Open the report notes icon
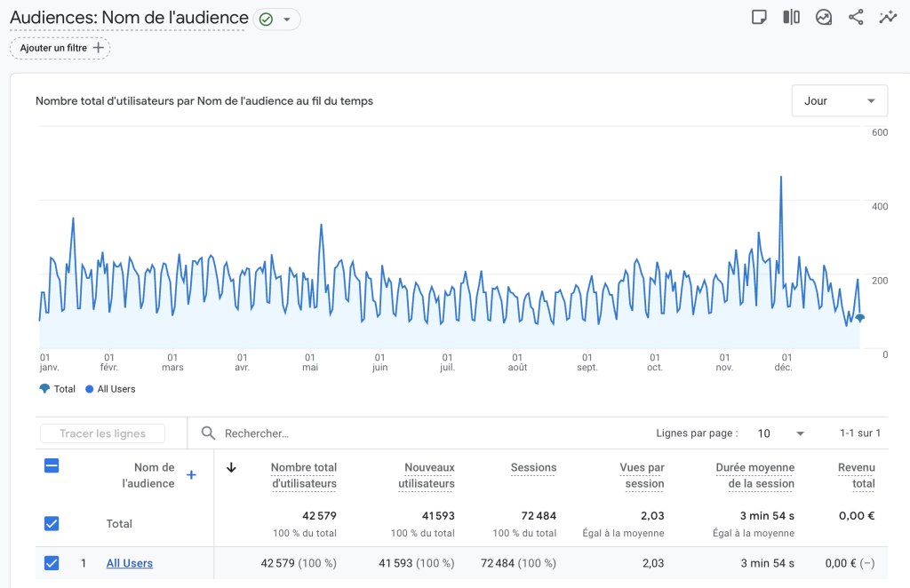Image resolution: width=910 pixels, height=588 pixels. coord(759,17)
